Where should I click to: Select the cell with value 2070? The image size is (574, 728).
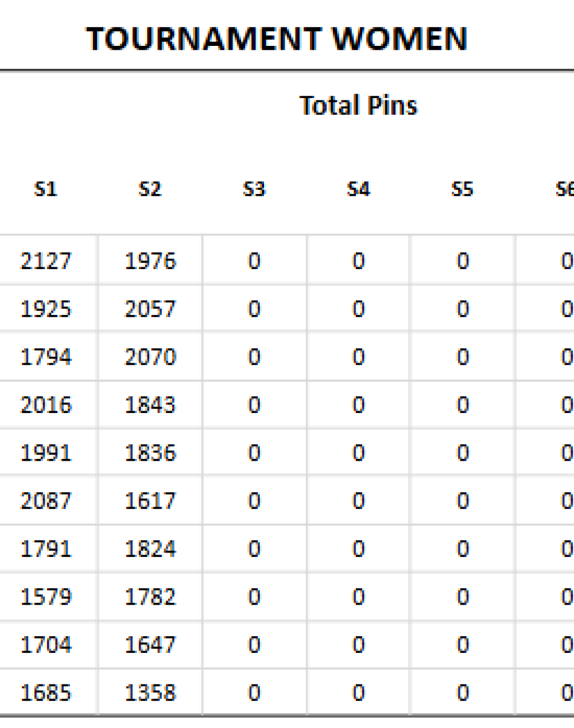[x=150, y=357]
